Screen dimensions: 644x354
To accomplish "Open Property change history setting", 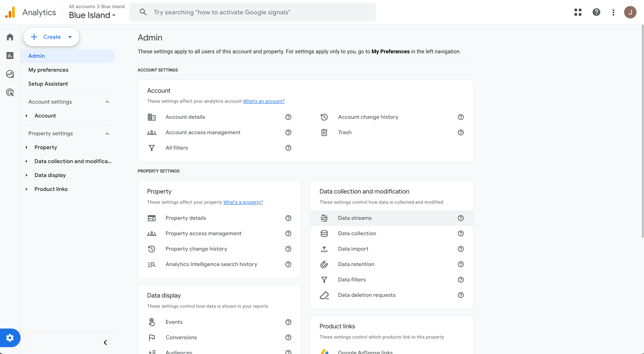I will 196,249.
